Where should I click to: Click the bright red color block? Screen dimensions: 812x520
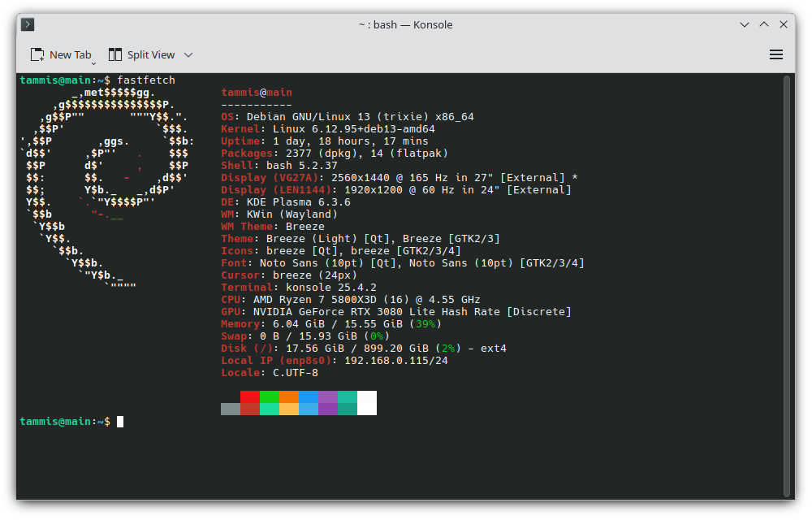tap(249, 396)
